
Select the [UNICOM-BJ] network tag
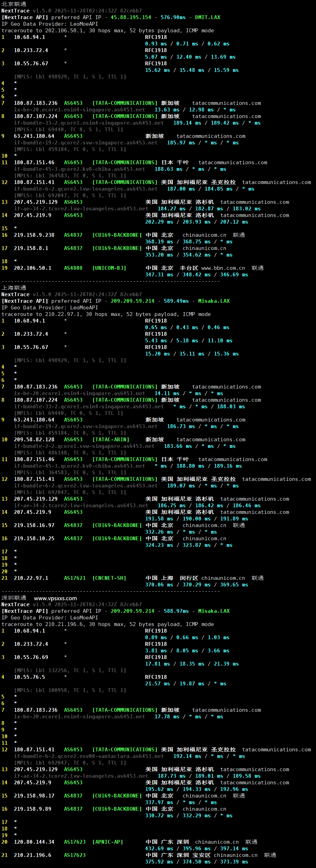(x=109, y=268)
